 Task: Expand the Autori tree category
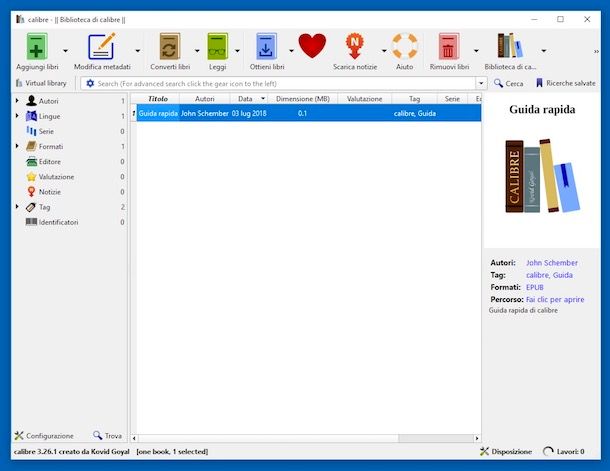pos(17,101)
